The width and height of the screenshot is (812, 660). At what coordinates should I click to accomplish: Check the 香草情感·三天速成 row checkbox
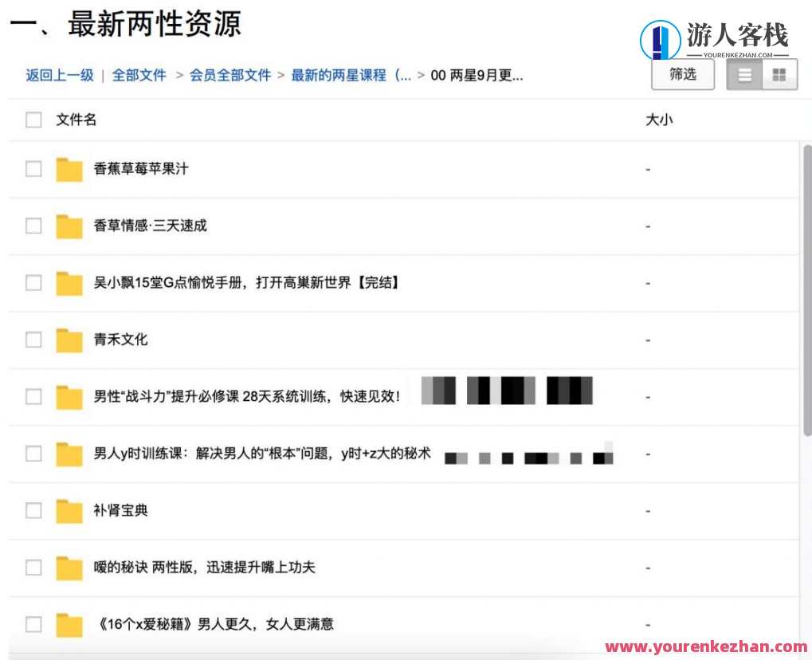pos(33,226)
